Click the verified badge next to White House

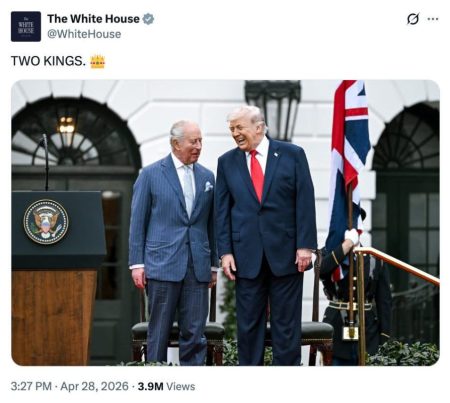148,19
